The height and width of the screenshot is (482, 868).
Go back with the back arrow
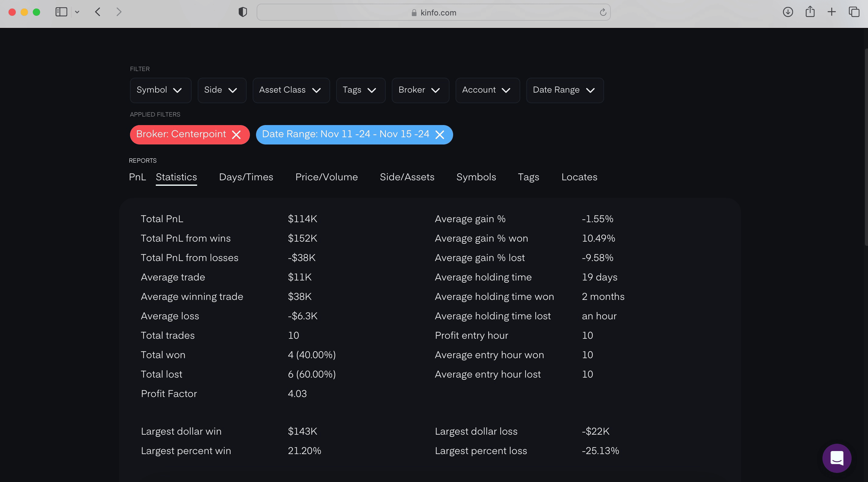(x=98, y=12)
